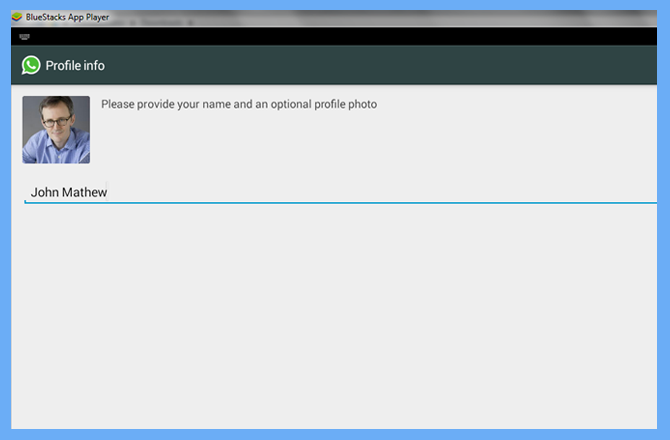The width and height of the screenshot is (670, 440).
Task: Tap the keyboard icon in status bar
Action: [24, 37]
